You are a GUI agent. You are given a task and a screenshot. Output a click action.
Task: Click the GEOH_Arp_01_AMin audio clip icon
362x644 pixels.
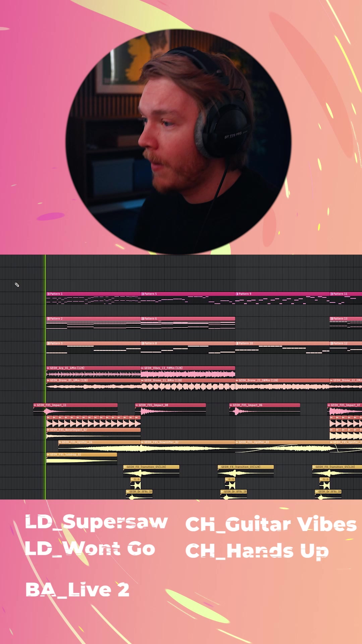[48, 368]
